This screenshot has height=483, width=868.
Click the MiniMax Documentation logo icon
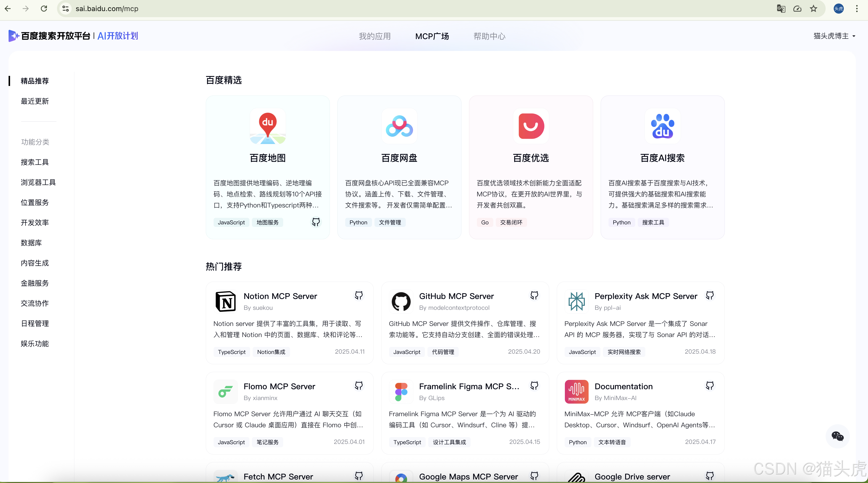(576, 391)
